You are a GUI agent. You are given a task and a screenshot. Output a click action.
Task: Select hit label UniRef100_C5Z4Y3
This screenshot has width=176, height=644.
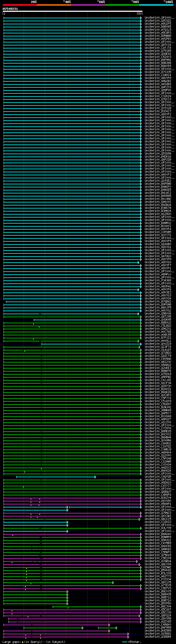click(x=158, y=57)
